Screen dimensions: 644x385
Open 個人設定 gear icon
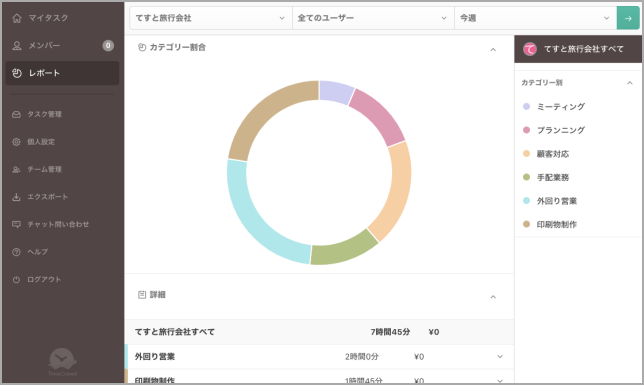tap(16, 142)
